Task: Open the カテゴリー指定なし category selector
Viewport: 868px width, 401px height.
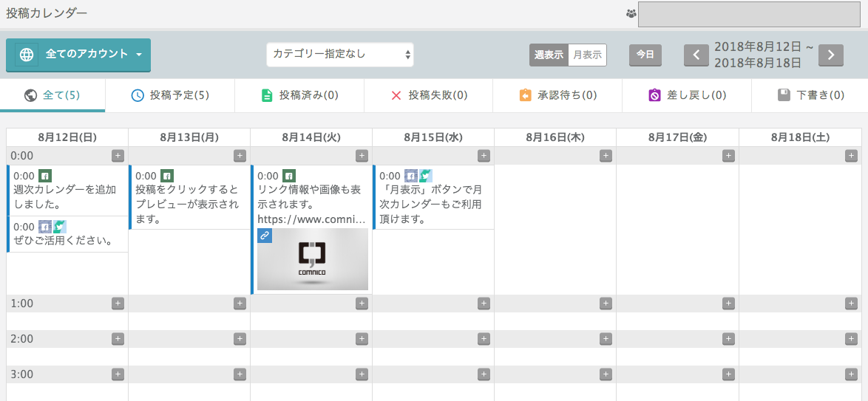Action: (x=340, y=54)
